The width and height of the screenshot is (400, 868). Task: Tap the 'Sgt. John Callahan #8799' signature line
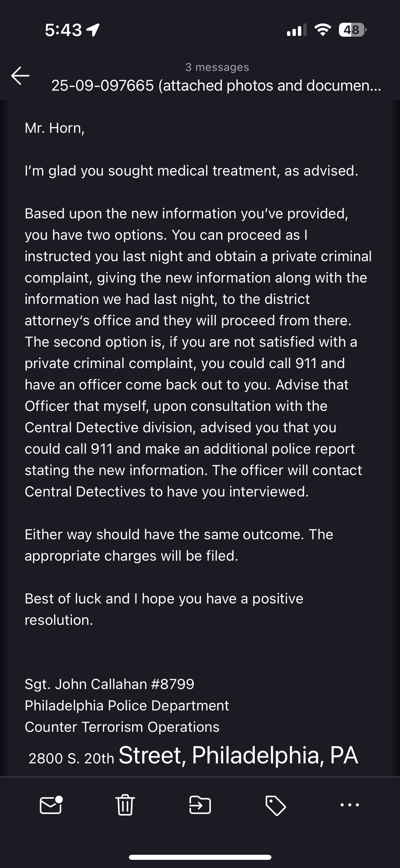tap(110, 684)
